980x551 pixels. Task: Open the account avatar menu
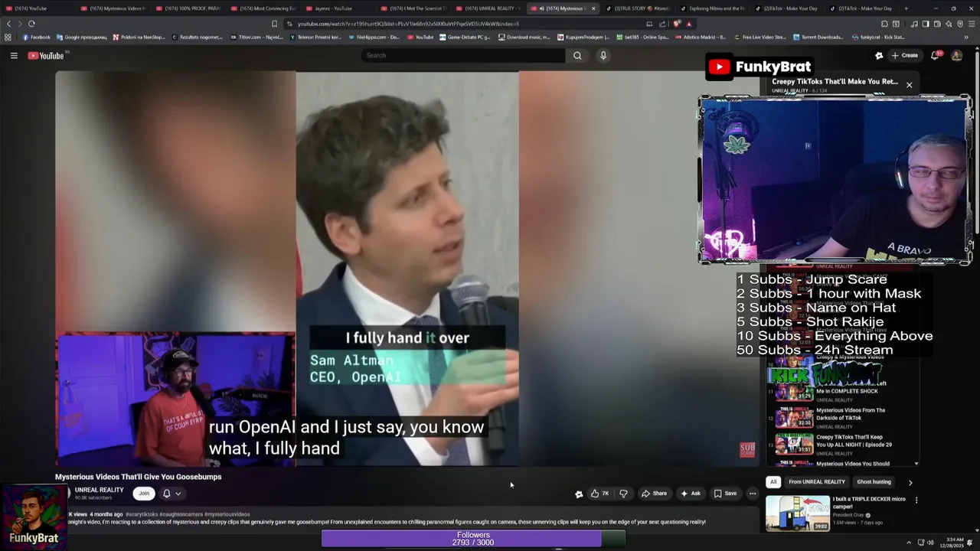coord(956,55)
